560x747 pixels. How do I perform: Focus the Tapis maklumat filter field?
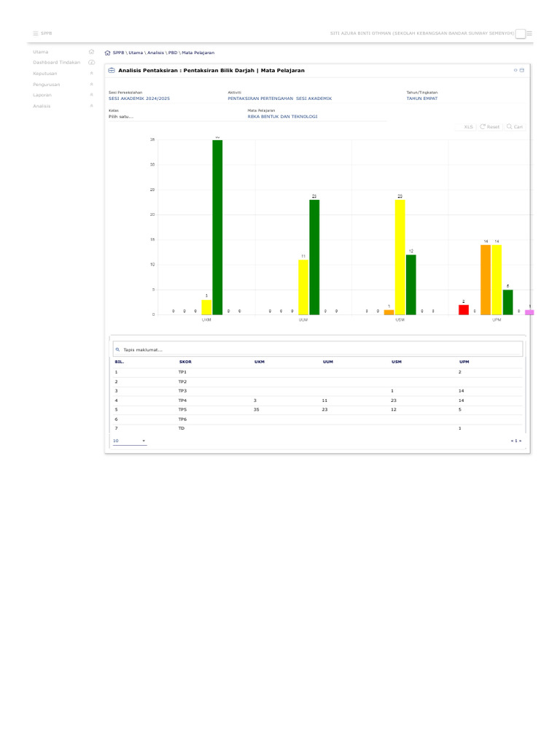[318, 349]
